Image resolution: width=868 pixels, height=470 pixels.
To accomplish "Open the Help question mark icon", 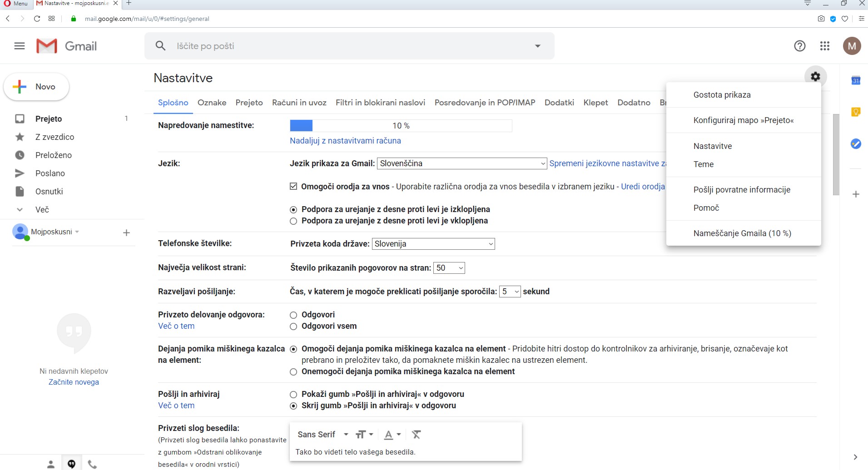I will pos(799,46).
